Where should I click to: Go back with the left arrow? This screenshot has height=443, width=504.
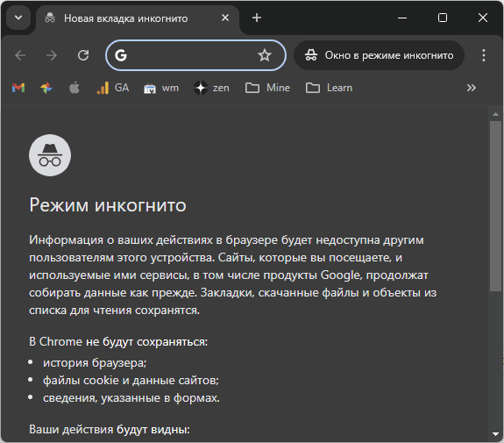point(20,55)
